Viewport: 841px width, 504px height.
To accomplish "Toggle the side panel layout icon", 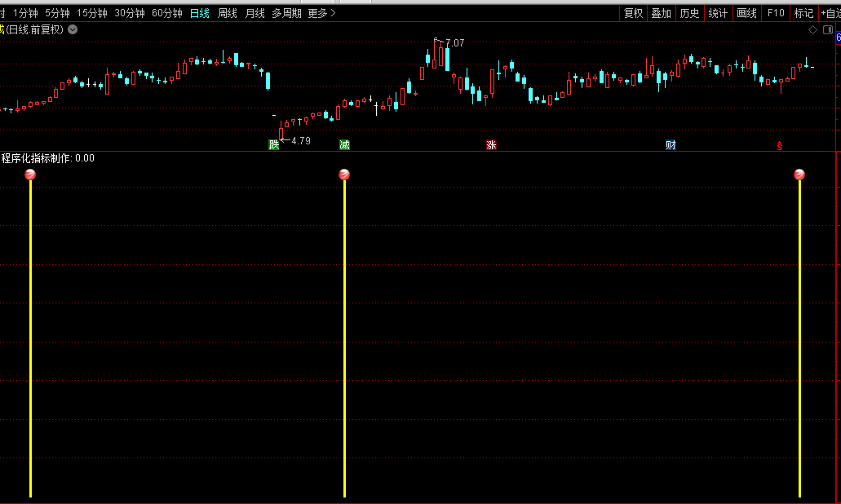I will [x=829, y=30].
